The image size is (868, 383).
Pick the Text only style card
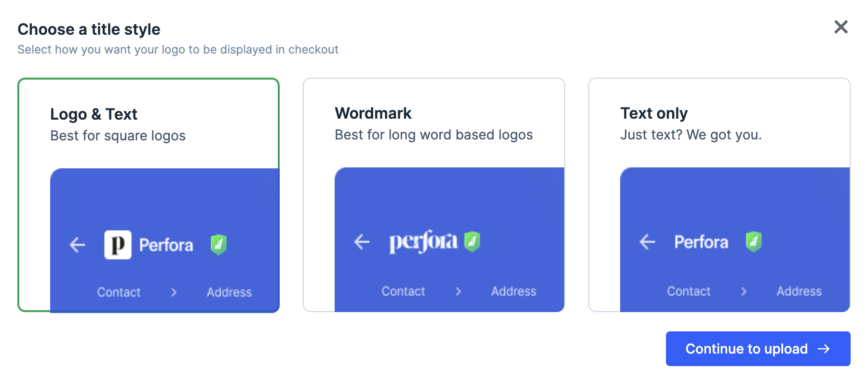[x=719, y=195]
